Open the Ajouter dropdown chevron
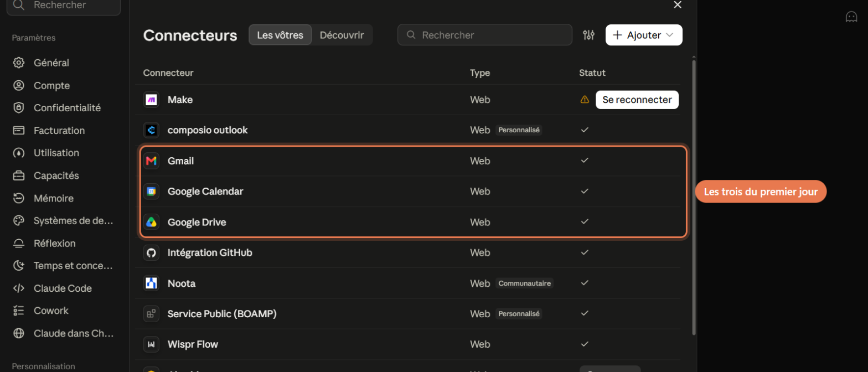 point(669,35)
